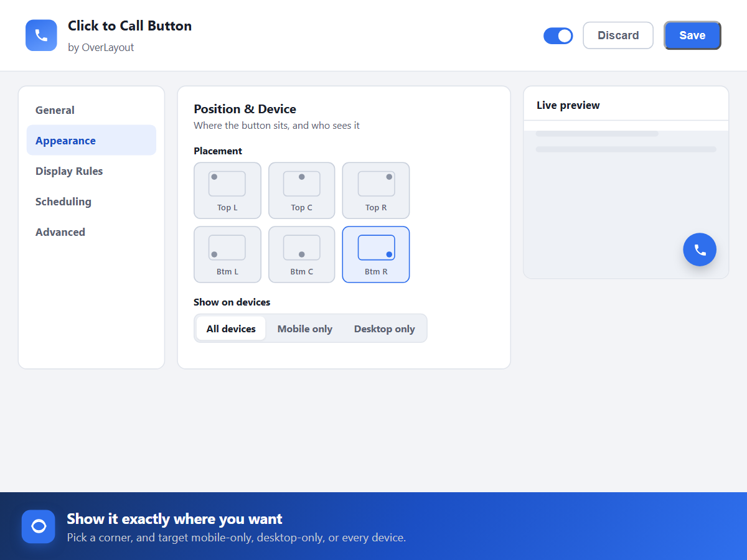Select Top R placement tile
This screenshot has width=747, height=560.
click(x=376, y=190)
